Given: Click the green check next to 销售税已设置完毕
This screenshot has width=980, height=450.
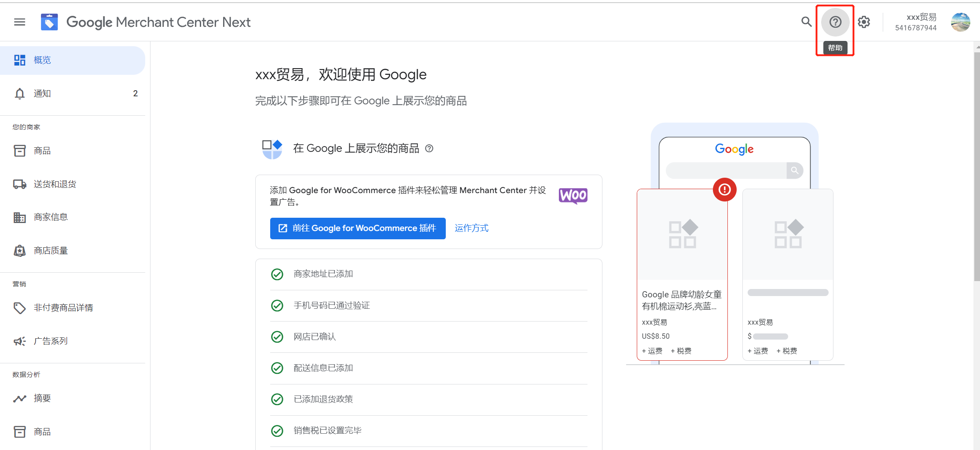Looking at the screenshot, I should tap(277, 431).
